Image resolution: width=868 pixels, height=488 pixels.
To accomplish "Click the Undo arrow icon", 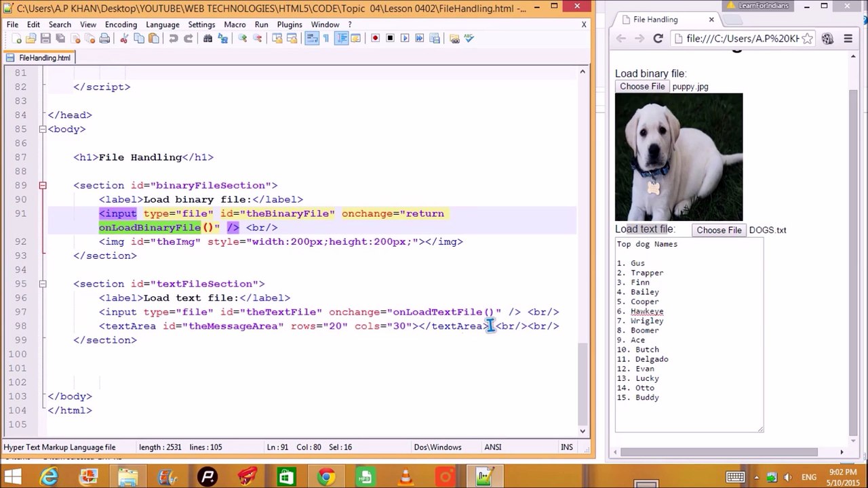I will (173, 39).
